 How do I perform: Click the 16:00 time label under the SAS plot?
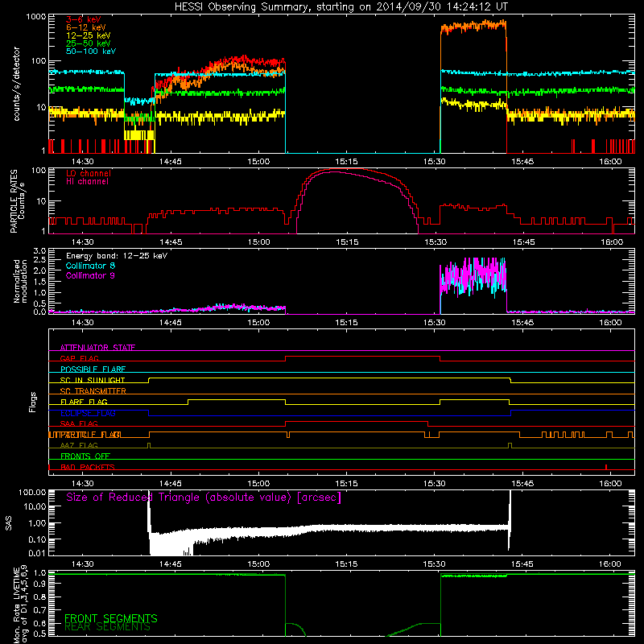pos(610,564)
